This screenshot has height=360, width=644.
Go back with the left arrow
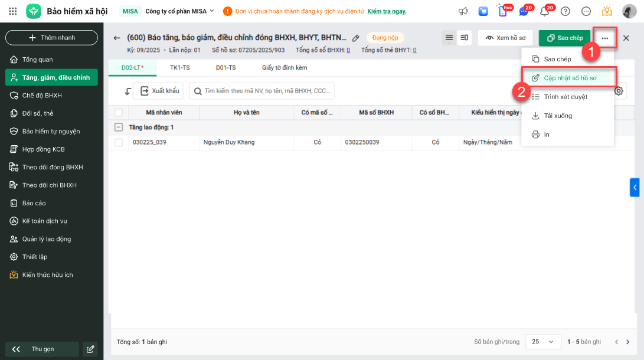(117, 38)
